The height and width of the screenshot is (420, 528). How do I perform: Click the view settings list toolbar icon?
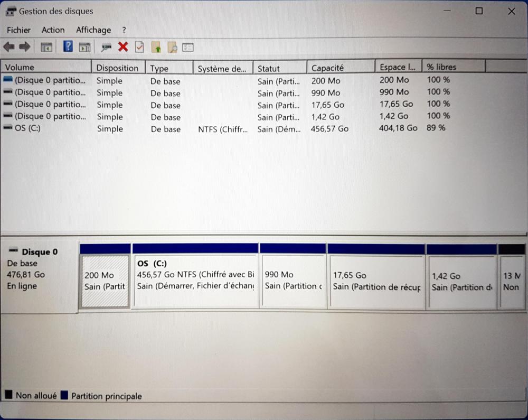(x=188, y=48)
